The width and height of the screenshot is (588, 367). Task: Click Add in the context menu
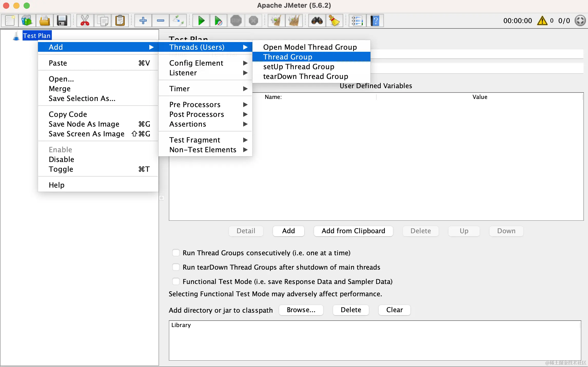pyautogui.click(x=98, y=47)
